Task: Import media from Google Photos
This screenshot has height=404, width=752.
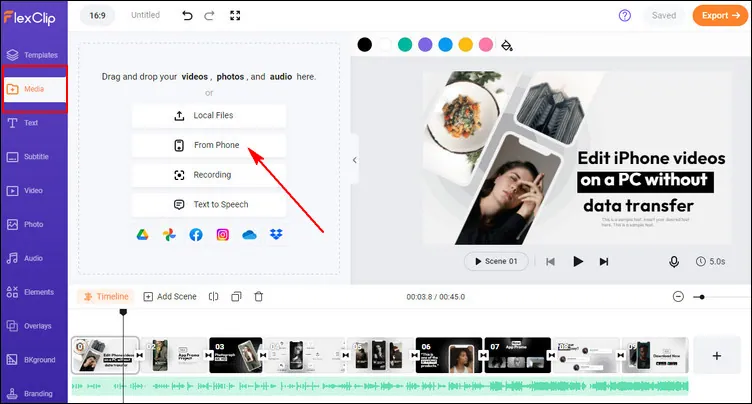Action: [x=169, y=235]
